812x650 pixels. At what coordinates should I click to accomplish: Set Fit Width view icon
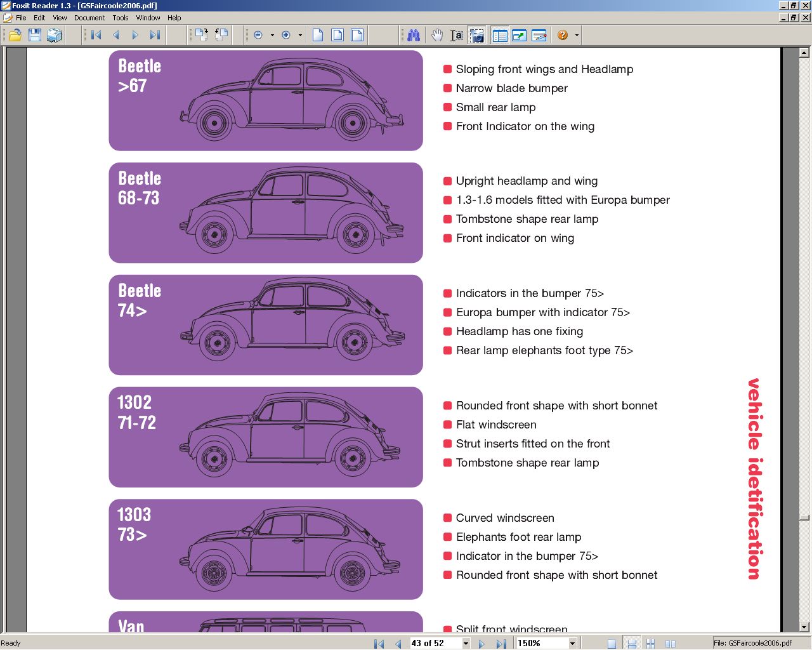(x=357, y=36)
